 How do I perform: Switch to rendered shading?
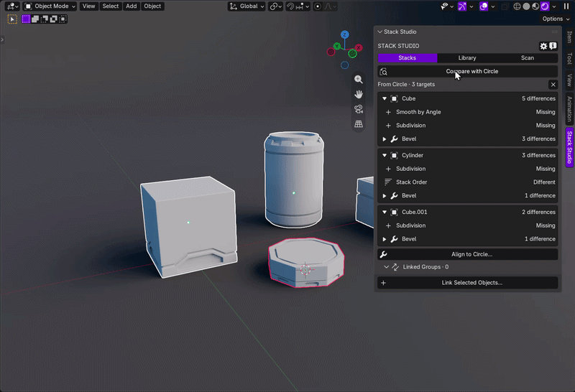[x=545, y=6]
